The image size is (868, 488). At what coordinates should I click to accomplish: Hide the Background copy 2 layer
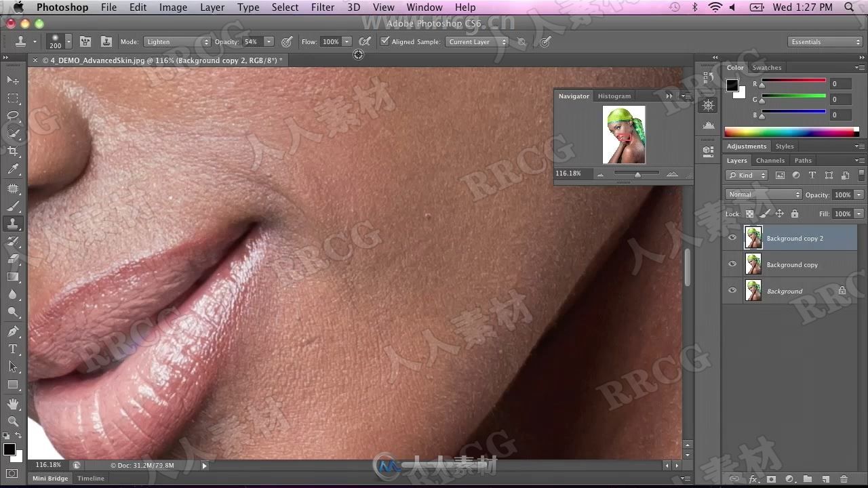[732, 238]
